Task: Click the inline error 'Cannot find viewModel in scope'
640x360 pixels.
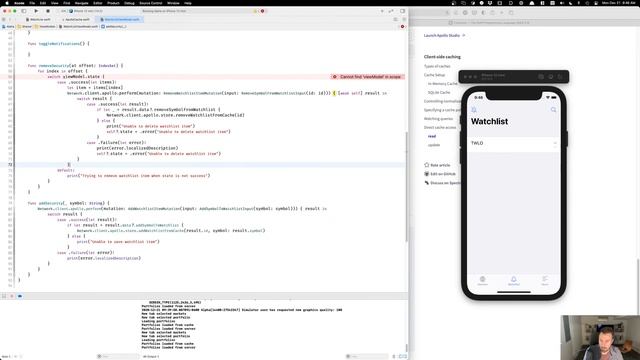Action: (x=367, y=77)
